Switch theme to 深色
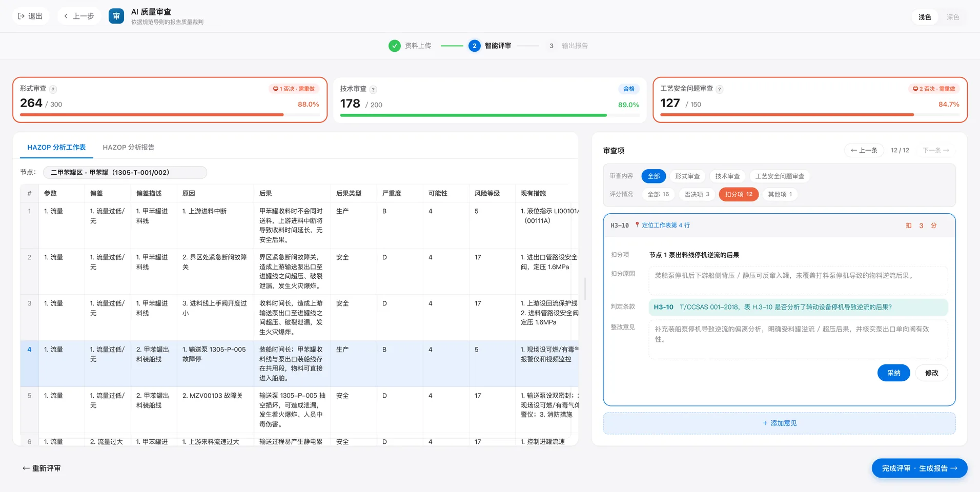The height and width of the screenshot is (492, 980). tap(953, 17)
